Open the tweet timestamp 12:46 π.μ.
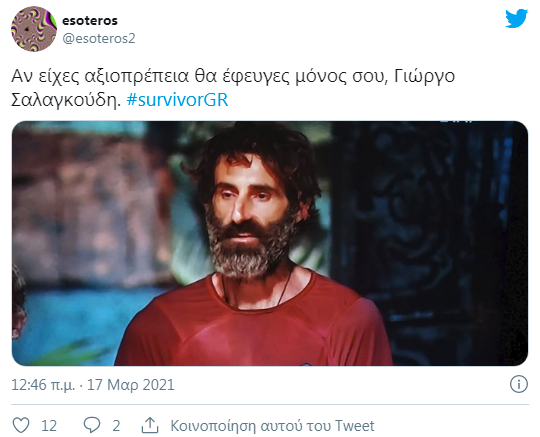Image resolution: width=540 pixels, height=437 pixels. 43,385
